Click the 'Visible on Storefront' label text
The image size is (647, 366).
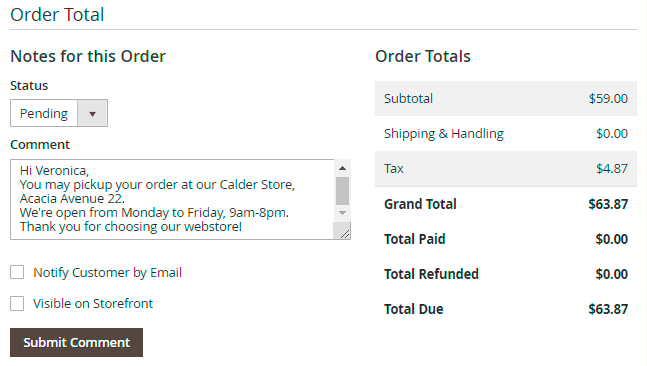[x=93, y=303]
